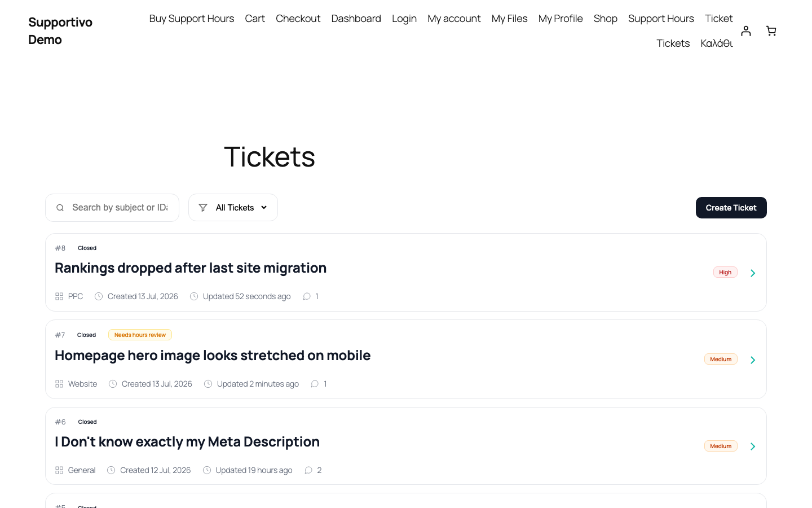
Task: Visit the Shop page
Action: (x=606, y=19)
